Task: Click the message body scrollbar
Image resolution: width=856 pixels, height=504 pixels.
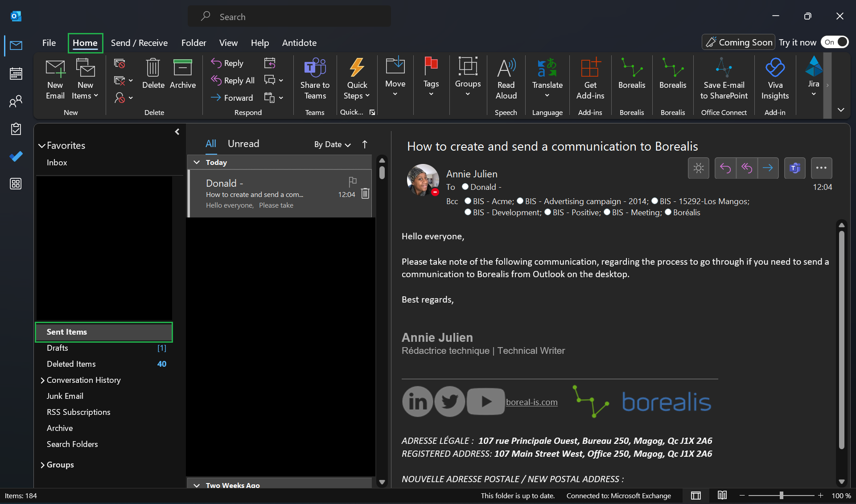Action: 842,340
